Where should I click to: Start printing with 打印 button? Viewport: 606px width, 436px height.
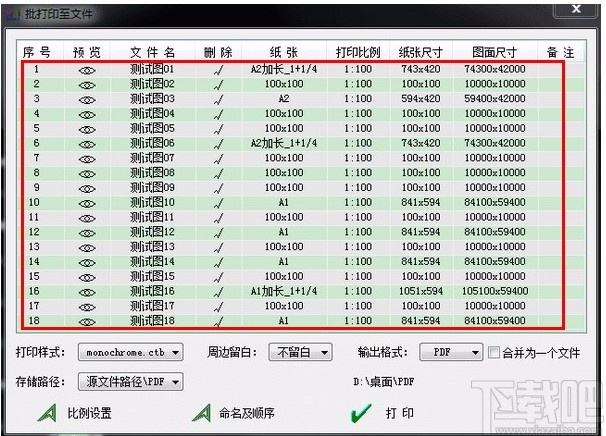pyautogui.click(x=383, y=413)
